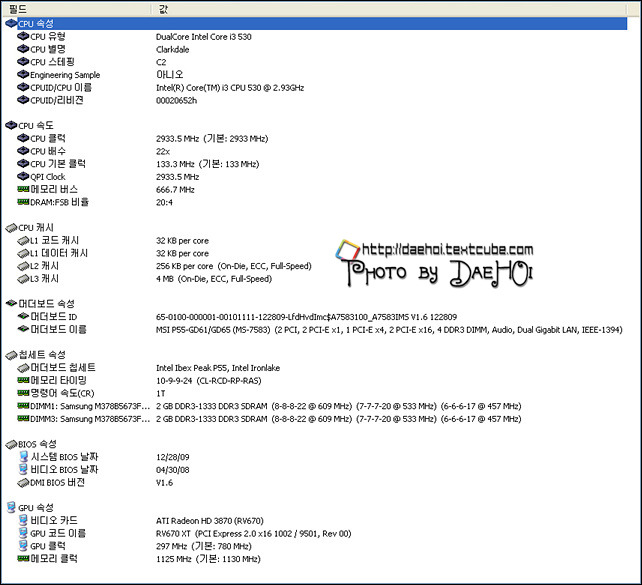
Task: Click the BIOS 속성 section icon
Action: (11, 444)
